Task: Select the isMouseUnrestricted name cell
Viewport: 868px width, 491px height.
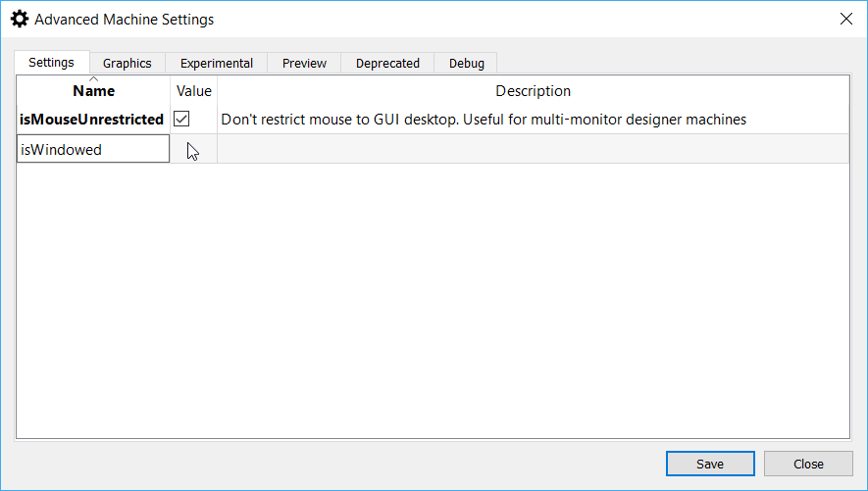Action: click(92, 120)
